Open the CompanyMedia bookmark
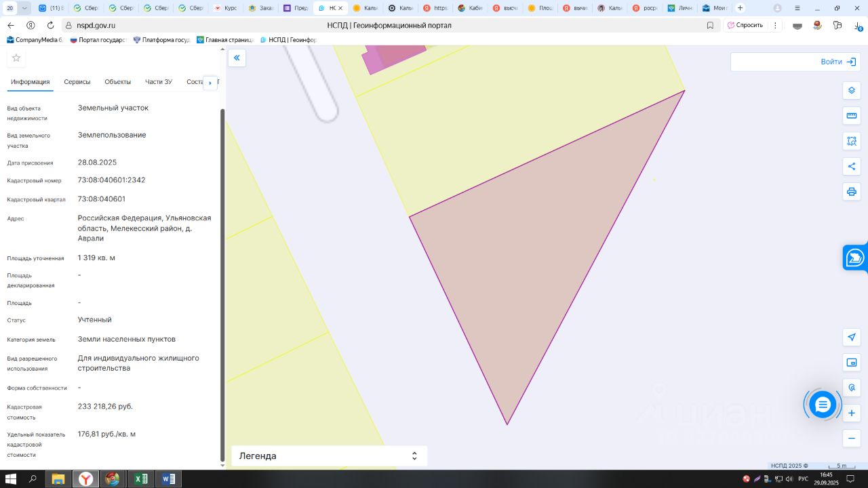The width and height of the screenshot is (868, 488). pyautogui.click(x=35, y=40)
